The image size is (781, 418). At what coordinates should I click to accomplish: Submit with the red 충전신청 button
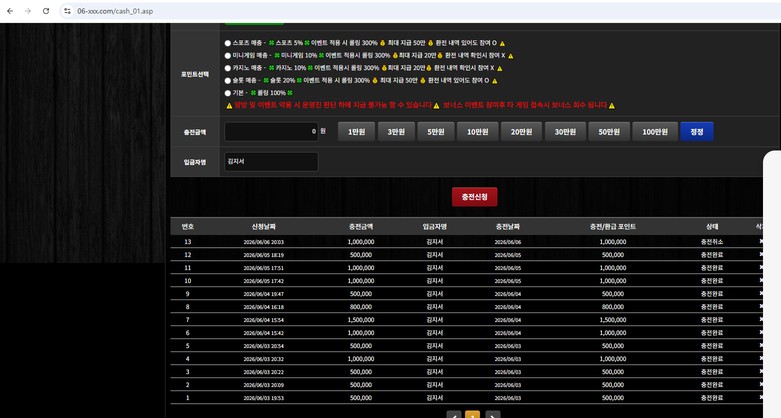coord(474,197)
